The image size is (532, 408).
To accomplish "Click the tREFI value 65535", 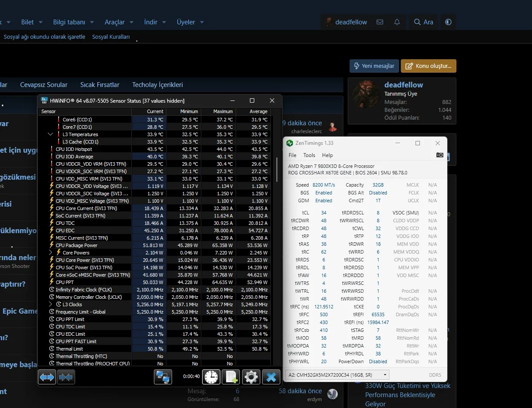I will pos(378,314).
